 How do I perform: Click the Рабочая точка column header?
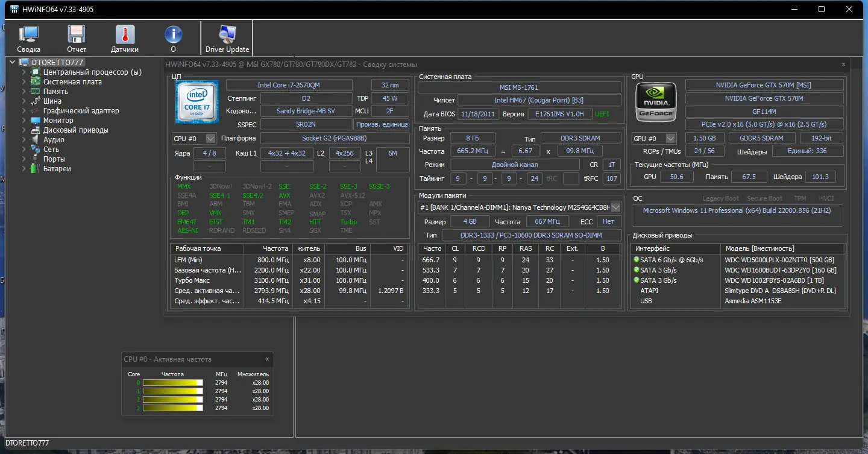tap(207, 248)
